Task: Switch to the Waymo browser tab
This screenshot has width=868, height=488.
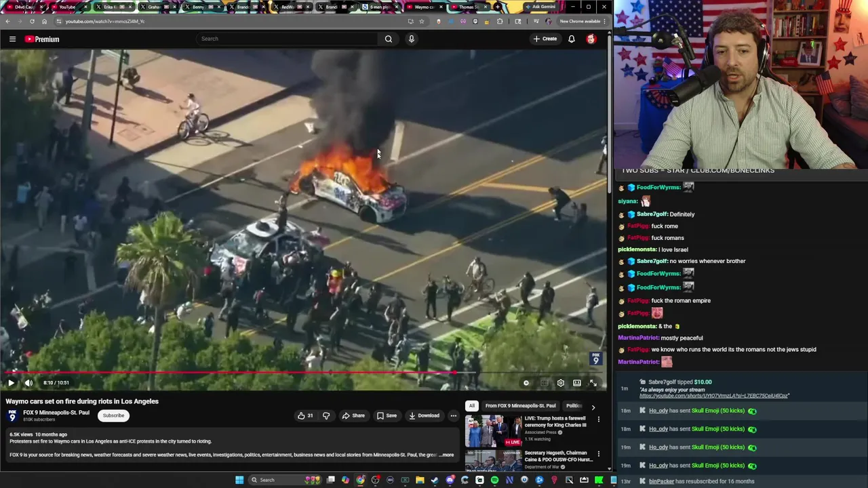Action: click(x=427, y=7)
